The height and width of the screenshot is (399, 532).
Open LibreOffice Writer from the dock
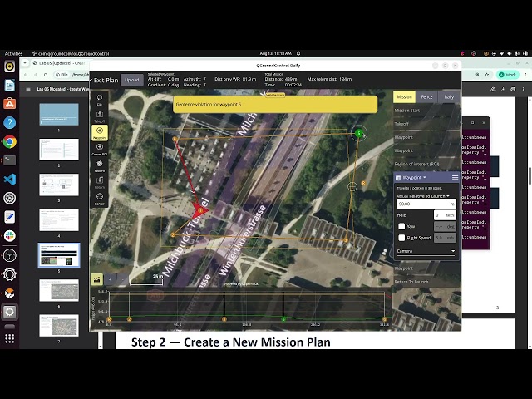pos(9,85)
